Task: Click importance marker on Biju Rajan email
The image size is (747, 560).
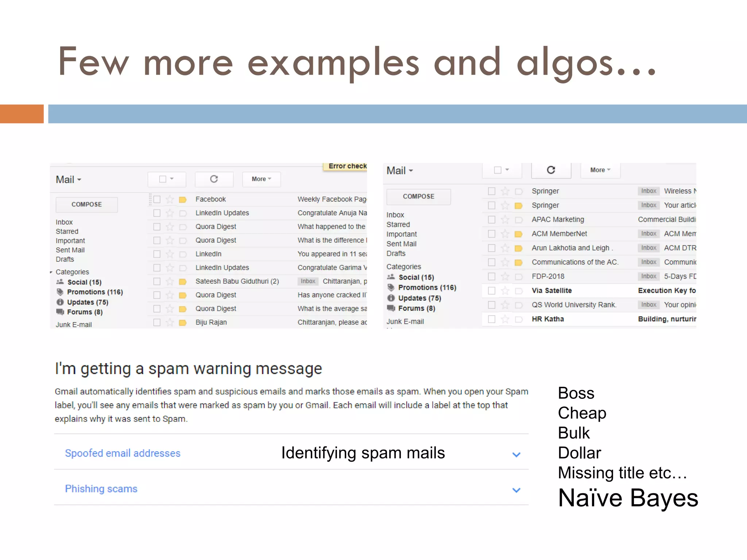Action: point(183,323)
